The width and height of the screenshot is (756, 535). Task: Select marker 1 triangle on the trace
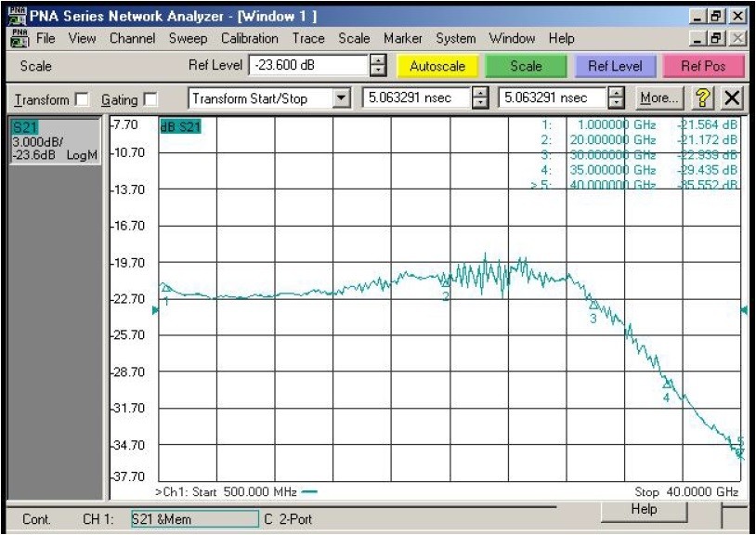166,288
